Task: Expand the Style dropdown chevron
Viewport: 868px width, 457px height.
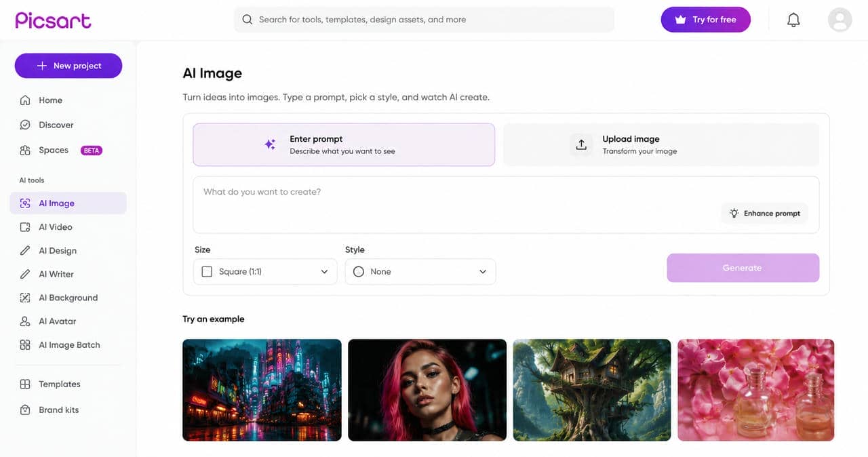Action: click(483, 272)
